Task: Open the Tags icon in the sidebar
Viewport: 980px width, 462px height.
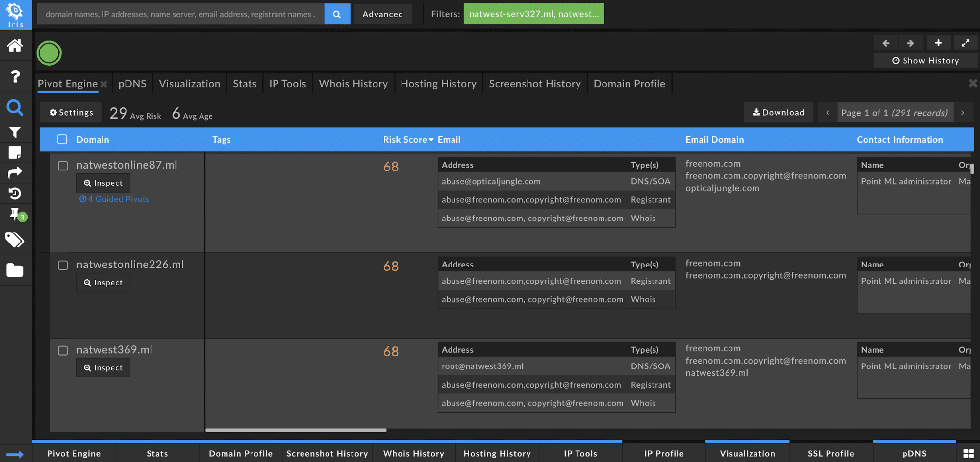Action: point(15,240)
